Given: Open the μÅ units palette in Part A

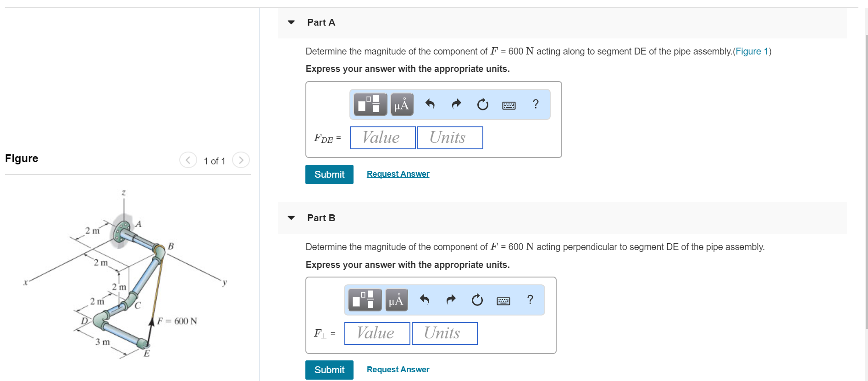Looking at the screenshot, I should pyautogui.click(x=401, y=104).
